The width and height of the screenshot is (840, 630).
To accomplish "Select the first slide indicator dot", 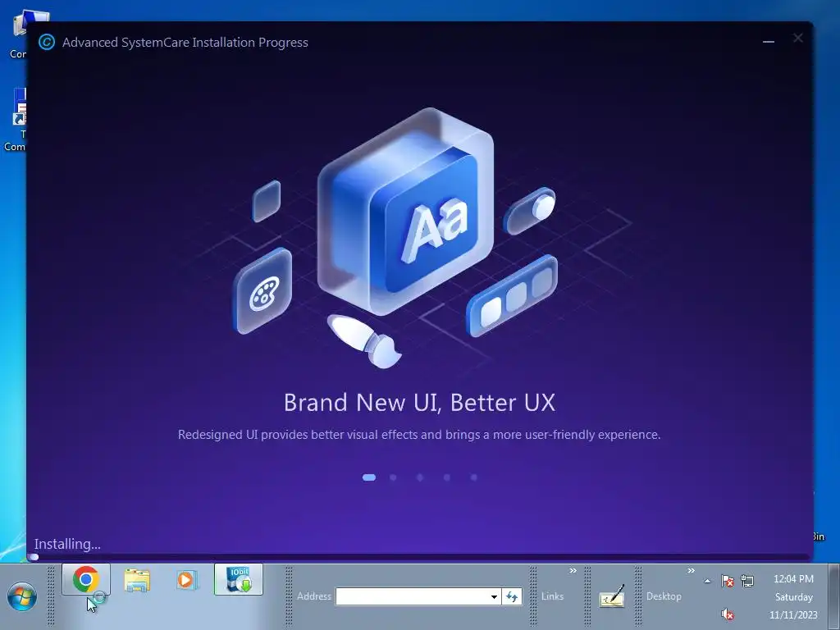I will pyautogui.click(x=369, y=477).
